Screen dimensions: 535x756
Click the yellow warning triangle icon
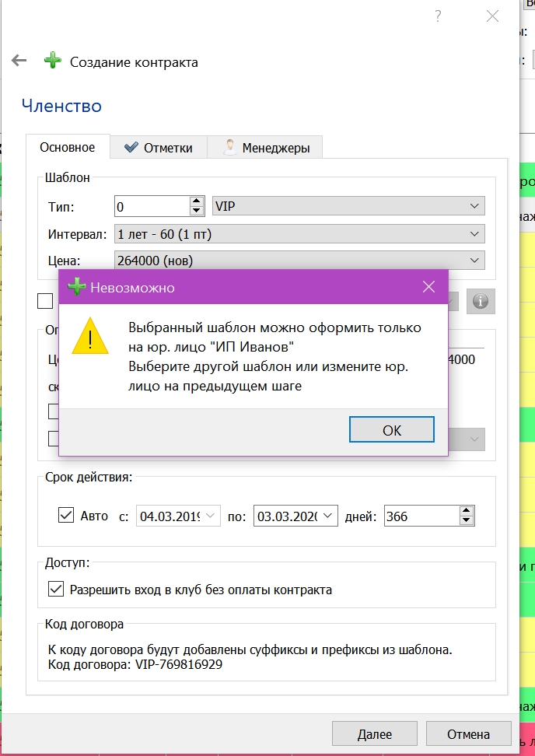[90, 336]
